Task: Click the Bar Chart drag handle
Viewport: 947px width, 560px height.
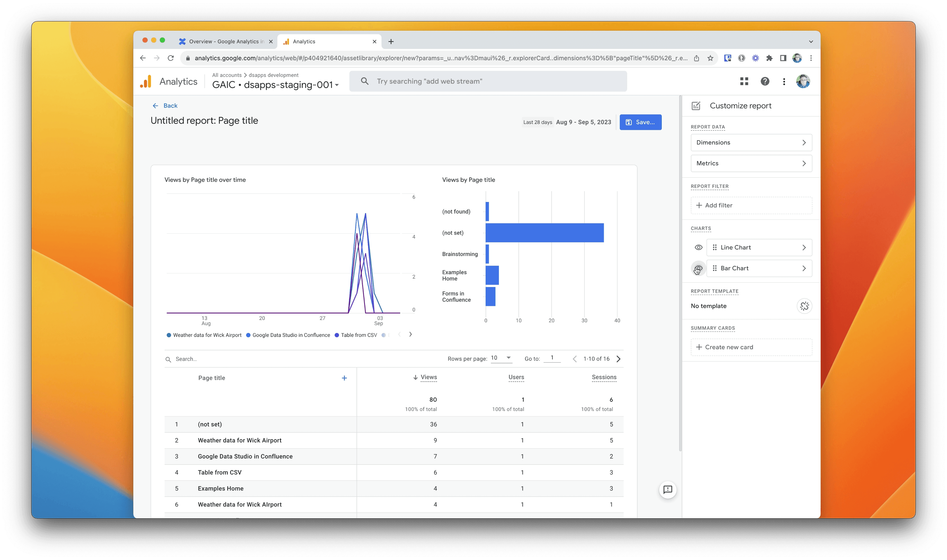Action: tap(714, 268)
